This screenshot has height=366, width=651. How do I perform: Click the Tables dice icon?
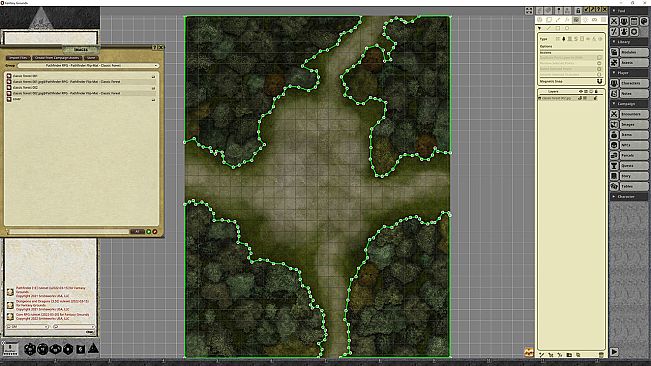pyautogui.click(x=614, y=186)
